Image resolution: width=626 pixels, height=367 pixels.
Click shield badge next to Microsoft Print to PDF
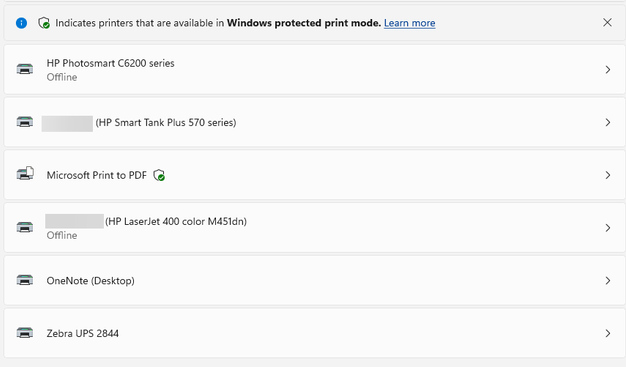click(159, 175)
